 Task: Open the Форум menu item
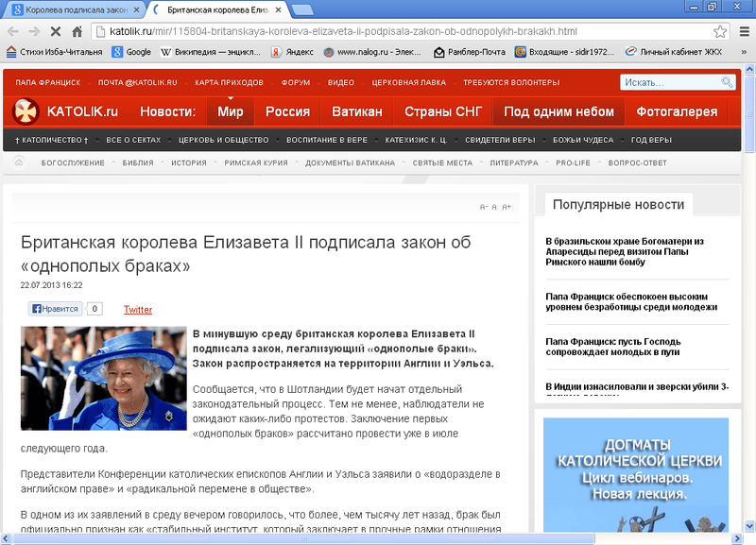tap(296, 82)
